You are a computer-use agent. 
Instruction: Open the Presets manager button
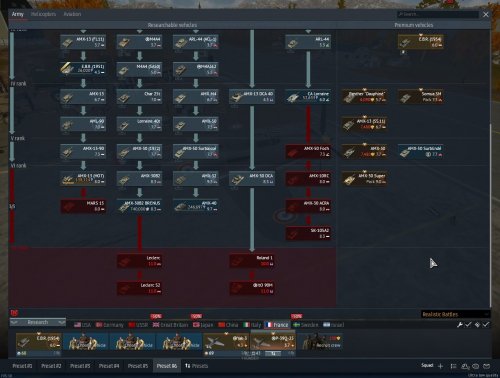pyautogui.click(x=196, y=366)
